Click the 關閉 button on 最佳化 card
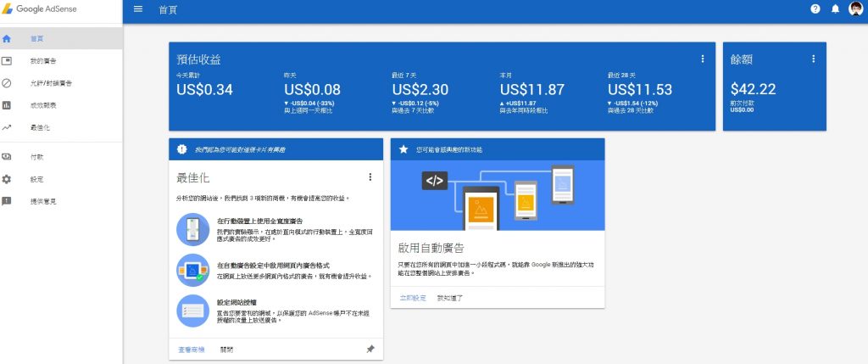868x364 pixels. [x=226, y=349]
